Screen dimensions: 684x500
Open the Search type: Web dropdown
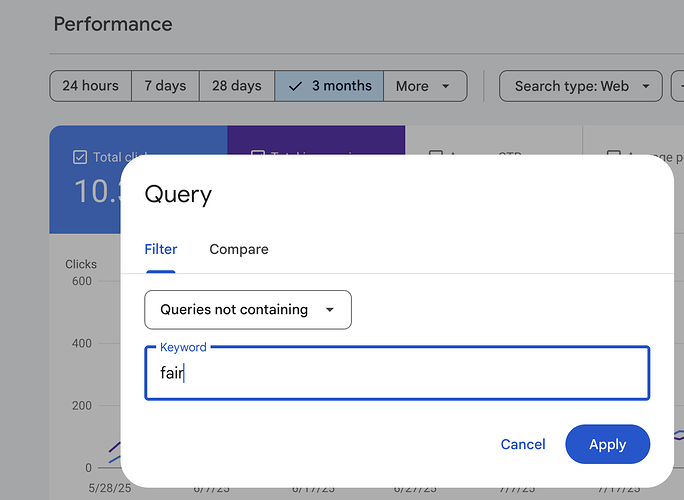point(580,86)
